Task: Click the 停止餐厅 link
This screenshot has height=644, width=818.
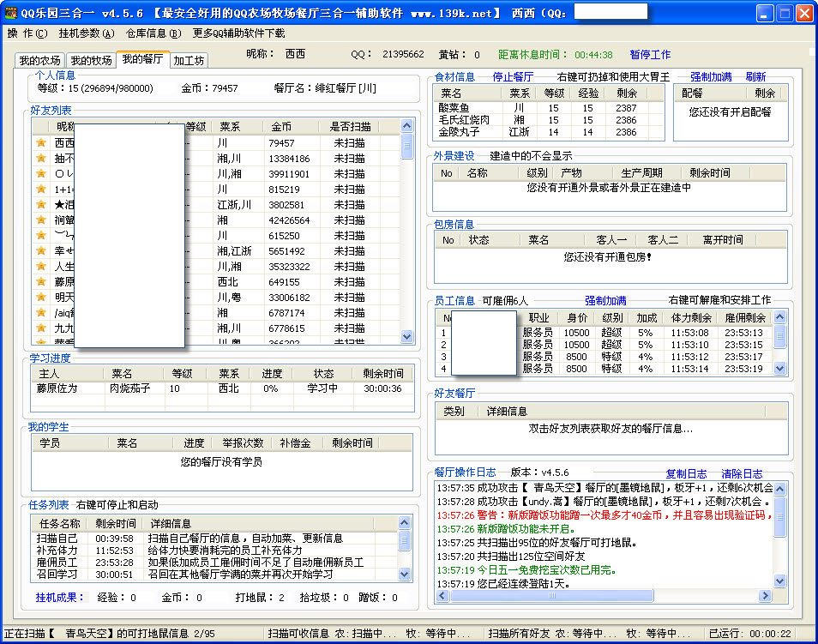Action: tap(513, 77)
